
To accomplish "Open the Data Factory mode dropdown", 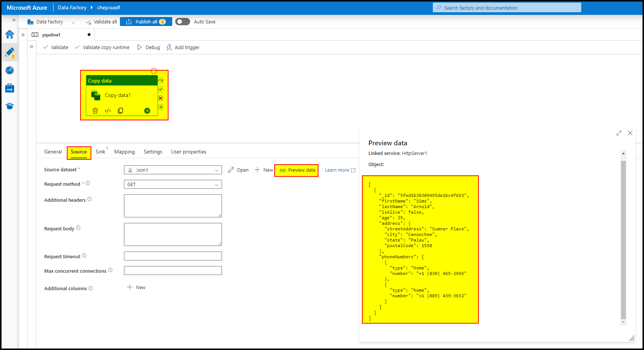I will (51, 22).
